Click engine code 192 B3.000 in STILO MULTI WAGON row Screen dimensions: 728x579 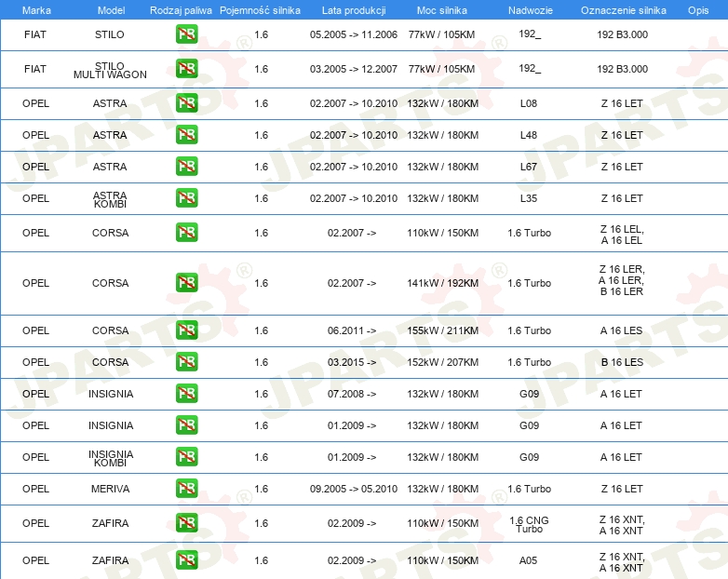pos(622,69)
